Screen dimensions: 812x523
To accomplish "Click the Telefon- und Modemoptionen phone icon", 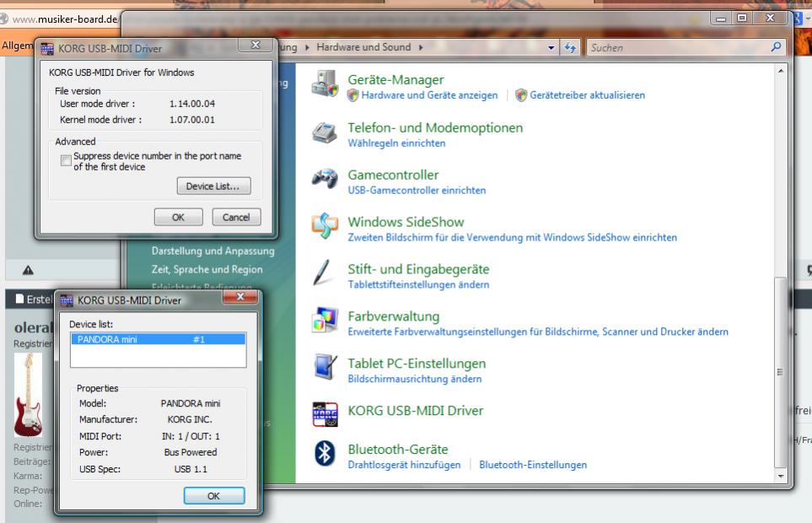I will pos(325,132).
